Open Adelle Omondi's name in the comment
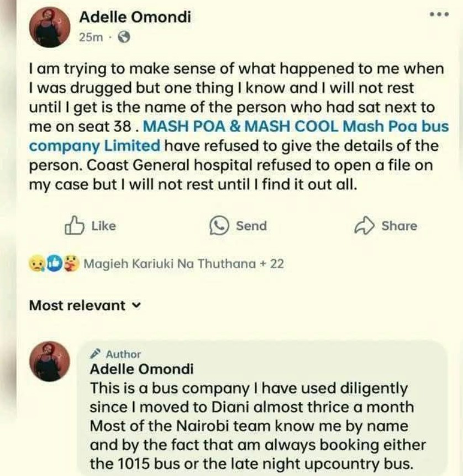Screen dimensions: 463x476 (x=141, y=369)
